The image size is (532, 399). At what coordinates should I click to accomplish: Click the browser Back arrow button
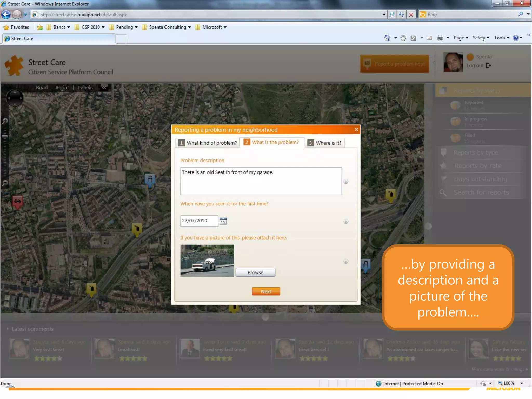(6, 15)
